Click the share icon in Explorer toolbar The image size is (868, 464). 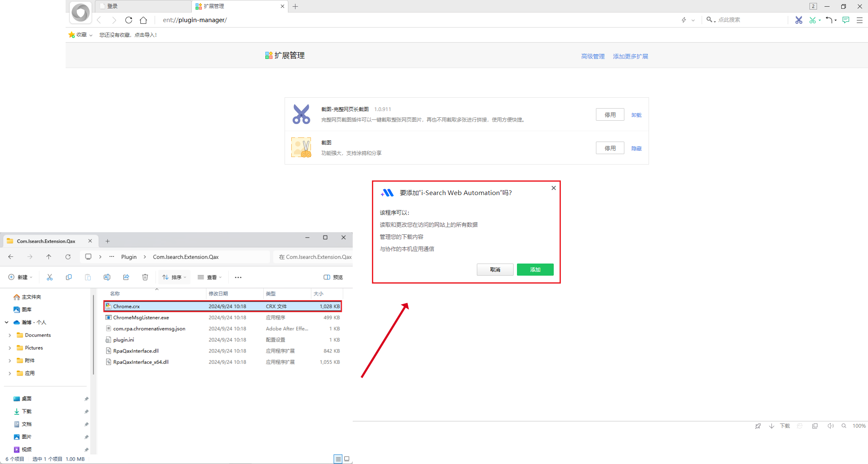pos(126,277)
